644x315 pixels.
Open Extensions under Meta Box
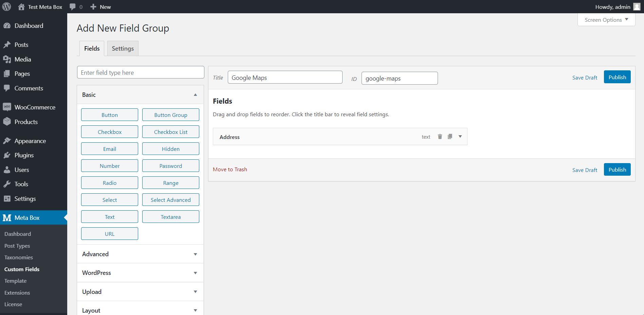click(x=17, y=293)
